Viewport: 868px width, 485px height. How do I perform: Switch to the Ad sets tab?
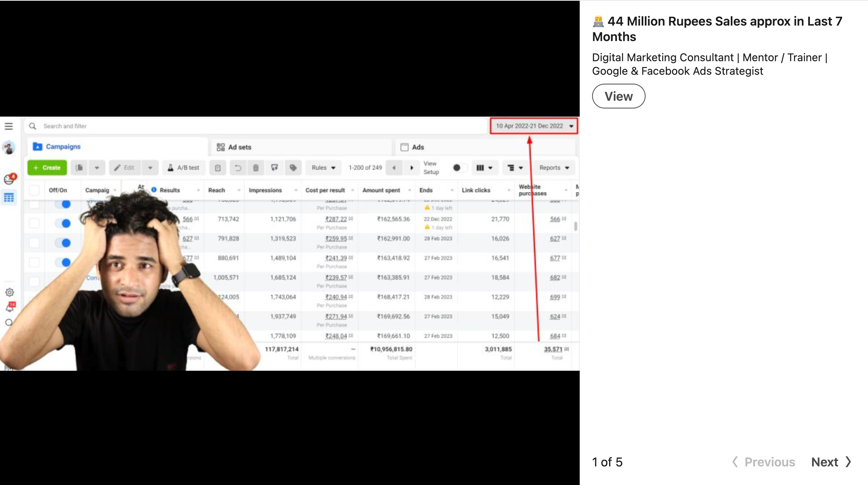234,147
